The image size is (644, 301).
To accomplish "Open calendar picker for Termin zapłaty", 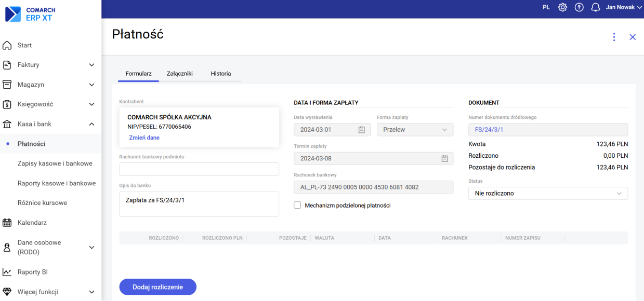I will coord(444,159).
